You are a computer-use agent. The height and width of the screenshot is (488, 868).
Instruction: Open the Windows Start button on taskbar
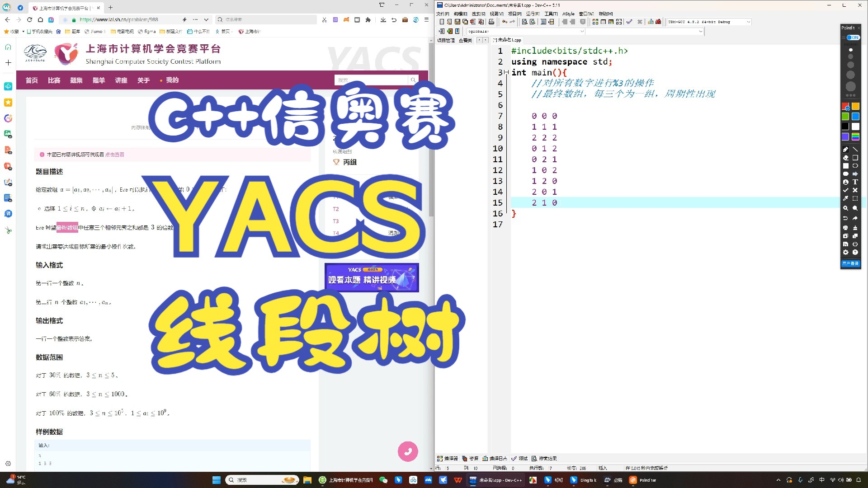tap(217, 480)
